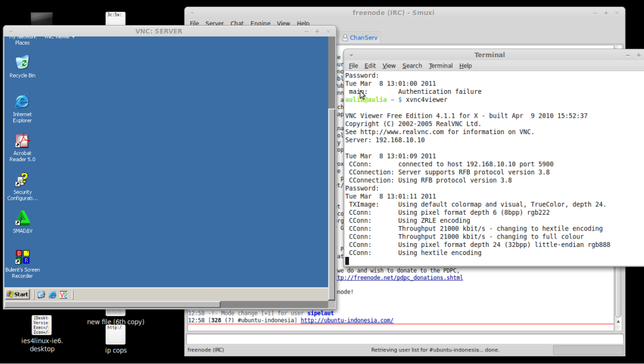Click the sipelaut username in the chat
Image resolution: width=644 pixels, height=364 pixels.
320,313
